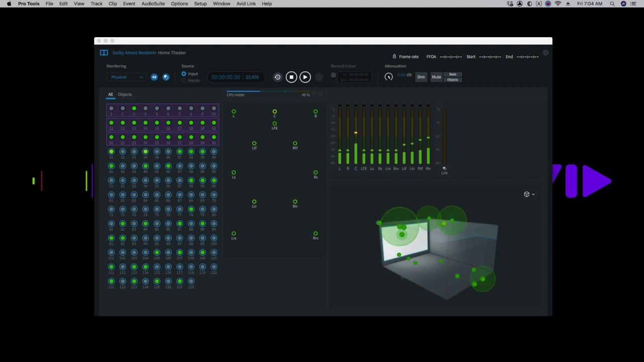Click the Ltr top rear speaker
This screenshot has height=362, width=644.
[254, 202]
